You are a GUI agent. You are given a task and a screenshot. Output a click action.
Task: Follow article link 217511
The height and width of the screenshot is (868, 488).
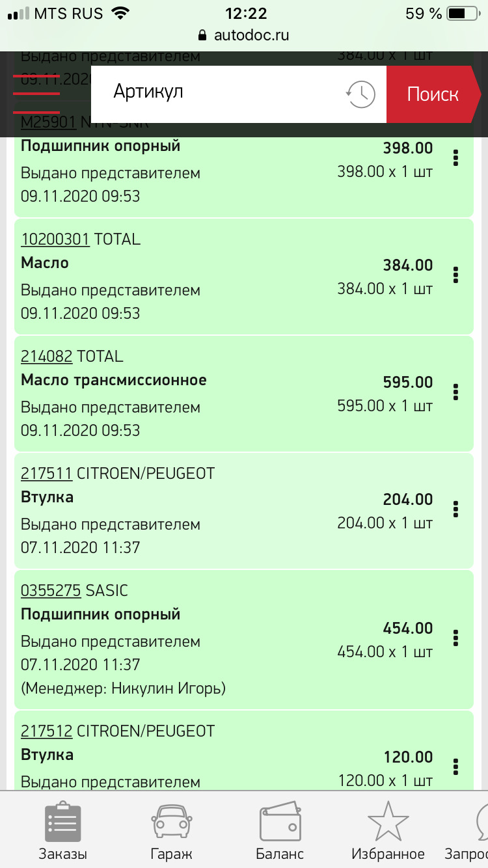pos(46,474)
